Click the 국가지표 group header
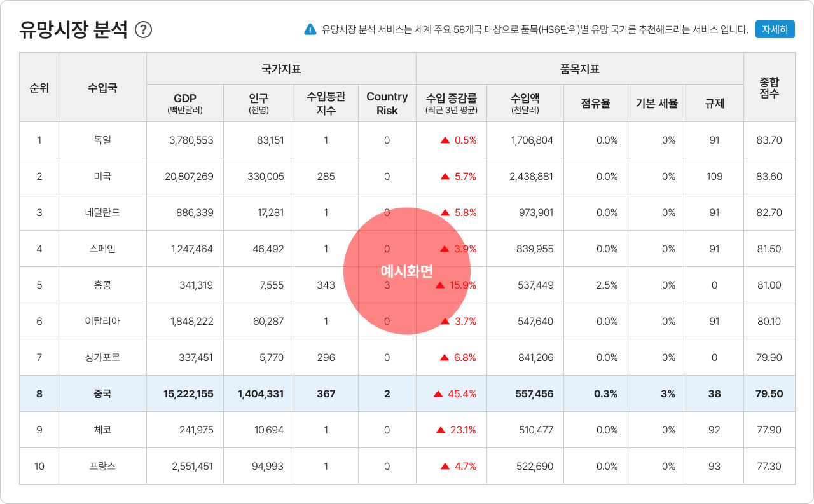 [281, 69]
